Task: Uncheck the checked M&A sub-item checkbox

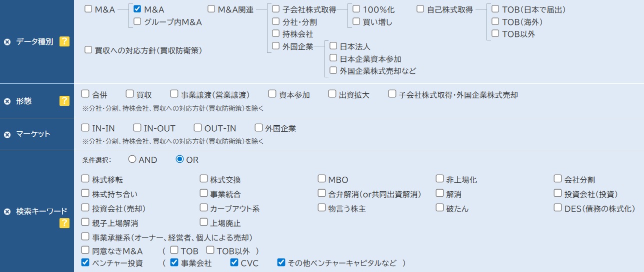Action: tap(137, 9)
